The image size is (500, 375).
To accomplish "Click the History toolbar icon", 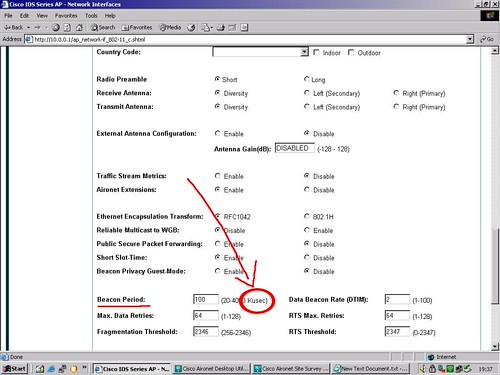I will (191, 28).
